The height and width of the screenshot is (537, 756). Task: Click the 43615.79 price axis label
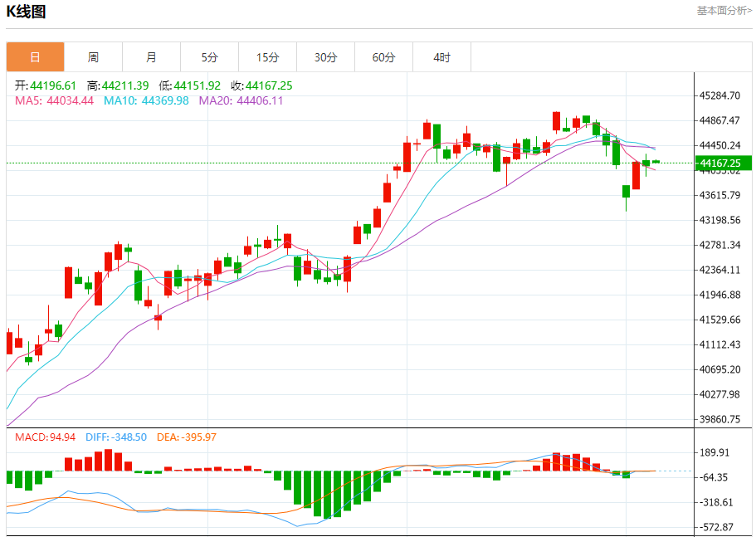pos(719,195)
